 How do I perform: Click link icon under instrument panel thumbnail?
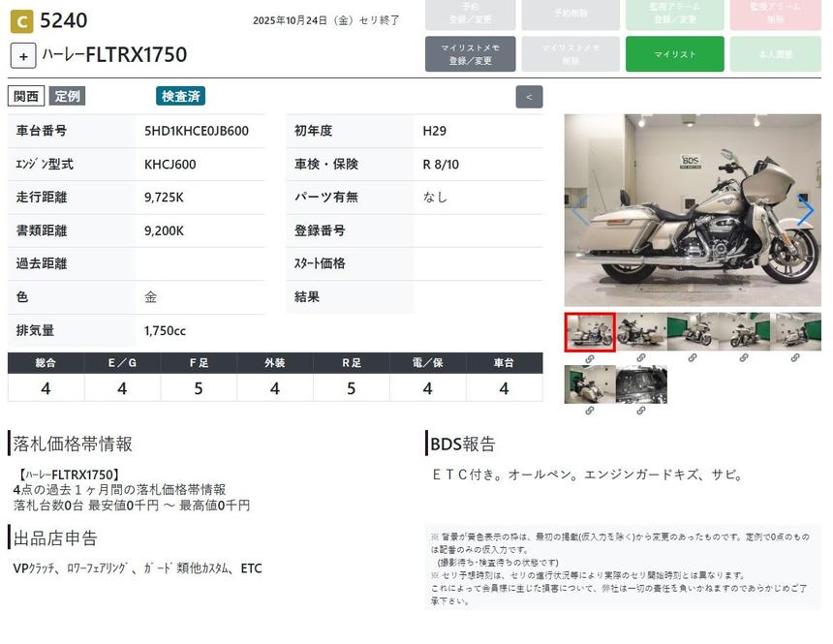coord(641,411)
